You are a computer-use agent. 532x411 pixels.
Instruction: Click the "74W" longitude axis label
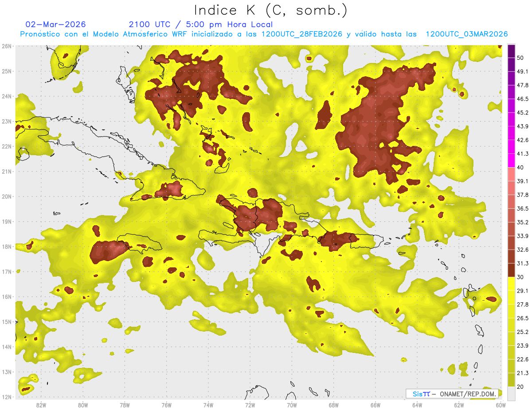pos(208,405)
